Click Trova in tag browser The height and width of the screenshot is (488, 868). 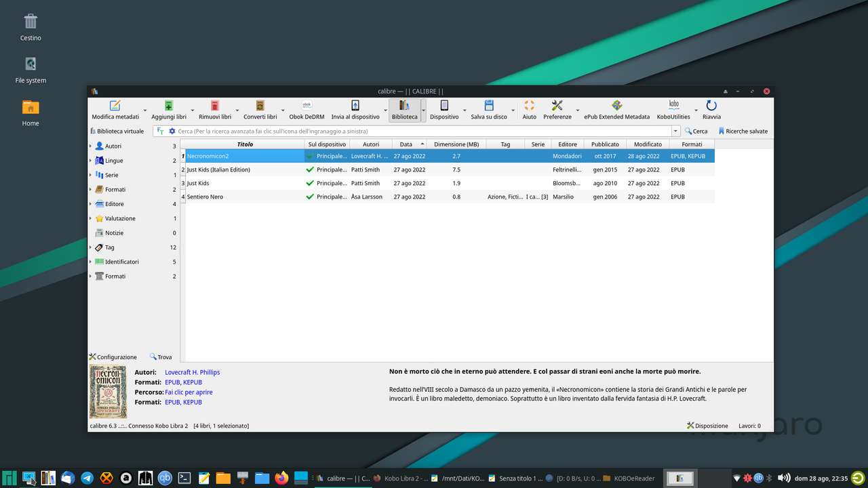(x=161, y=357)
